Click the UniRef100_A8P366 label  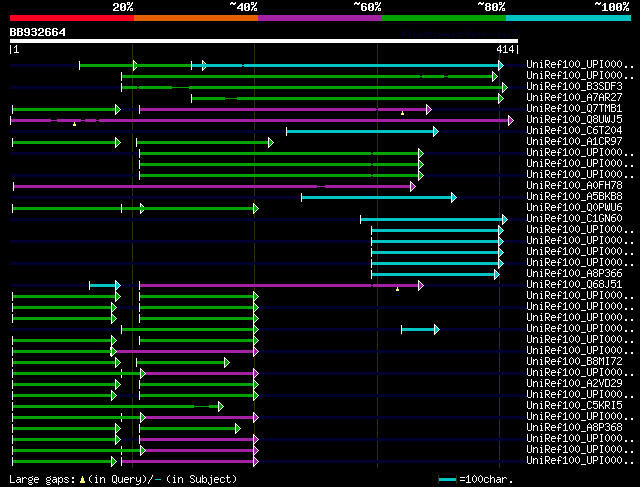(x=574, y=274)
